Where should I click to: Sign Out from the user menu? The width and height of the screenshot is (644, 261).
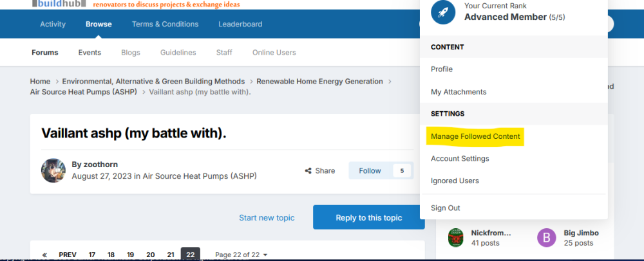445,208
